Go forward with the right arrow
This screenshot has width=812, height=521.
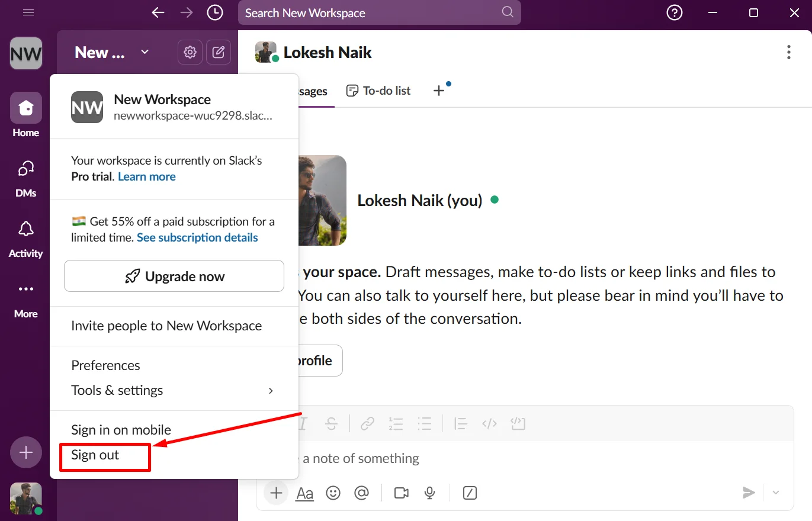click(187, 12)
